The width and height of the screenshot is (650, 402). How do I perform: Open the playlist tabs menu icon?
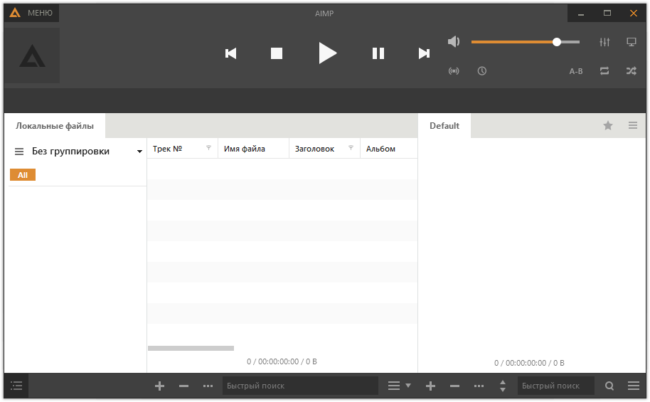click(633, 125)
